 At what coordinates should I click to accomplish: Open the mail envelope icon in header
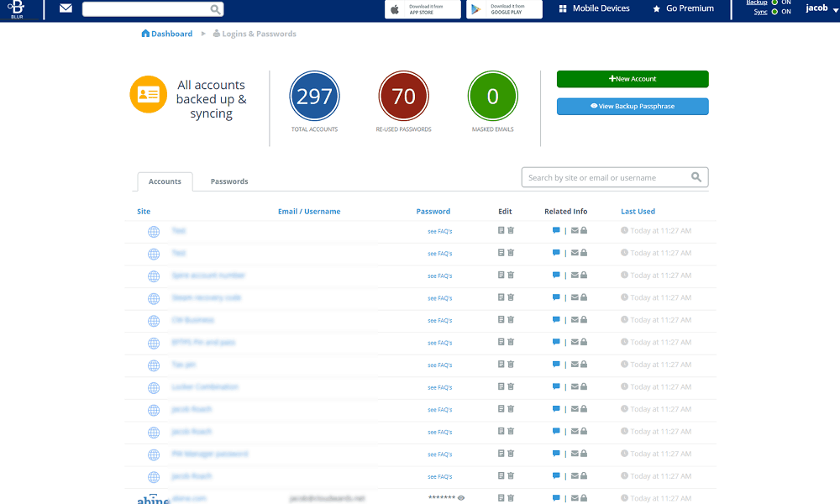tap(66, 8)
